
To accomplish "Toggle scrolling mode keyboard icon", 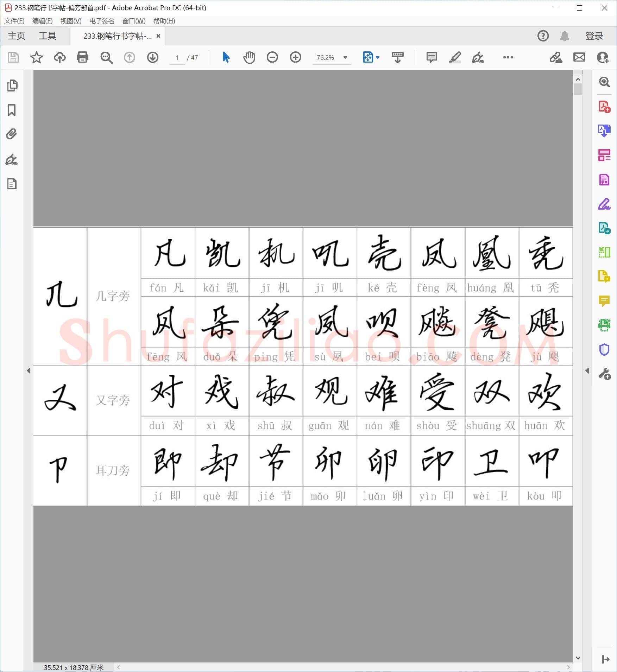I will pyautogui.click(x=398, y=57).
